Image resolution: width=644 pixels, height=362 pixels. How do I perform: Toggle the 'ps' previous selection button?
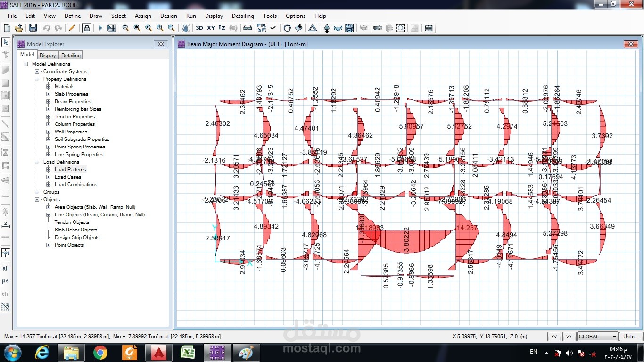point(6,281)
